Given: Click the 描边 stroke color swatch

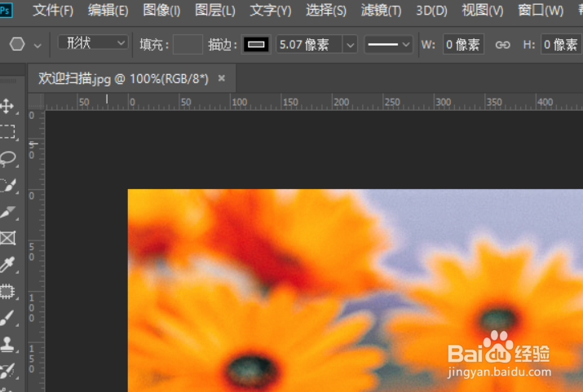Looking at the screenshot, I should [x=256, y=45].
